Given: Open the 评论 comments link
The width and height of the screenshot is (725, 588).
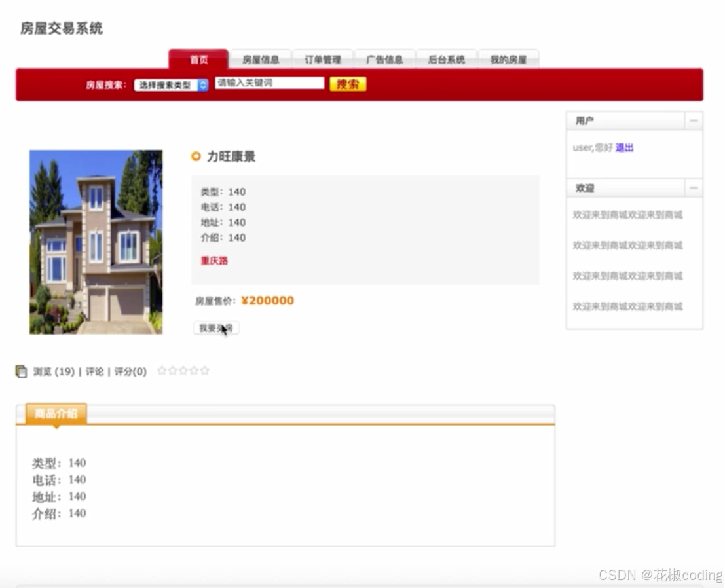Looking at the screenshot, I should [95, 372].
